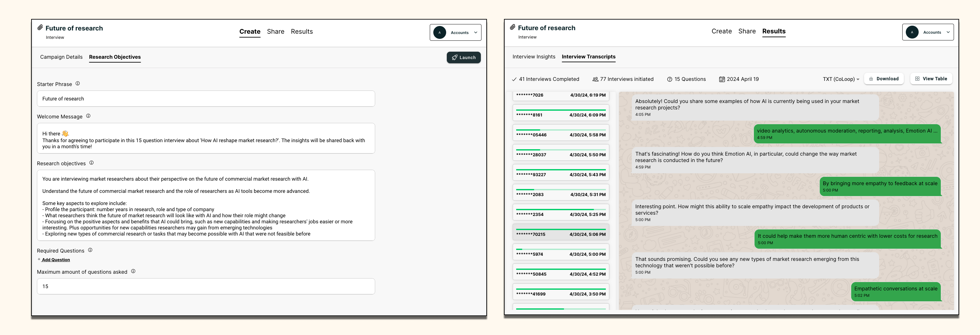Click the info icon beside Research objectives label

91,163
